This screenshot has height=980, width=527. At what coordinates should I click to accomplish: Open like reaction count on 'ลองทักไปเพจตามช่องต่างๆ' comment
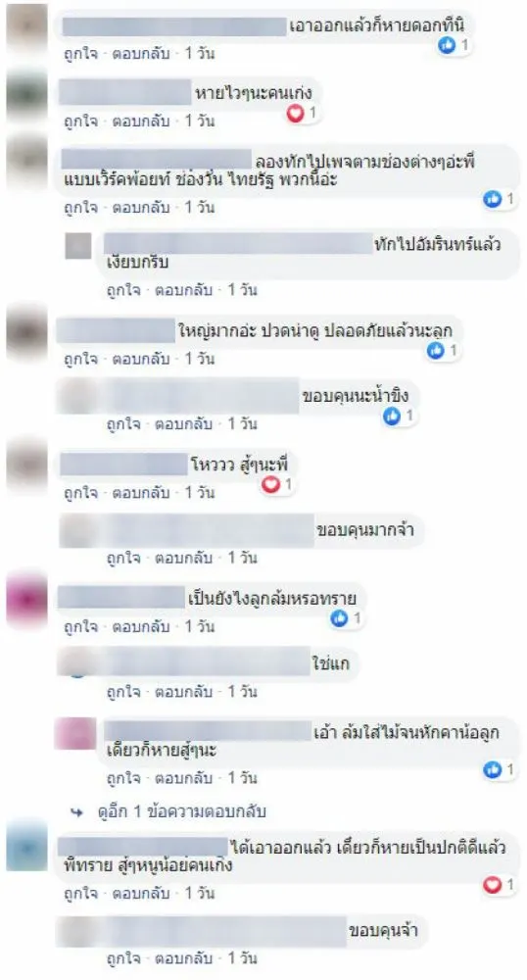tap(501, 199)
